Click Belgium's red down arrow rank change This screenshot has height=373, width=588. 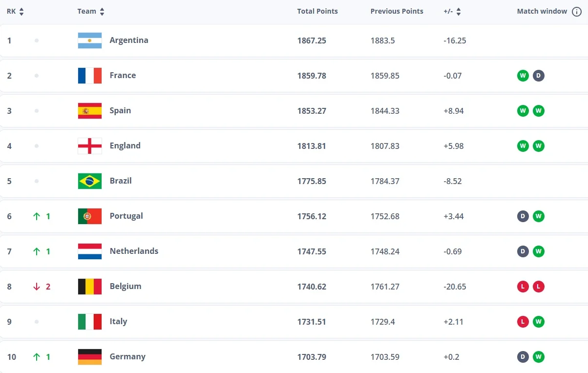pyautogui.click(x=37, y=287)
